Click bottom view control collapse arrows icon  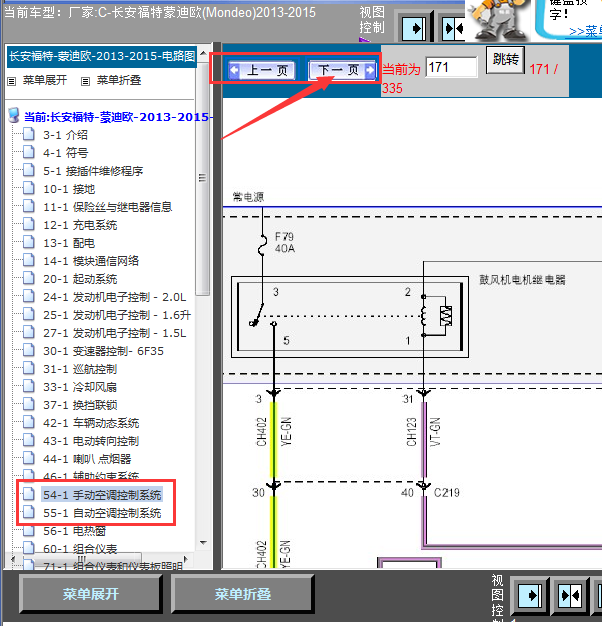coord(570,596)
